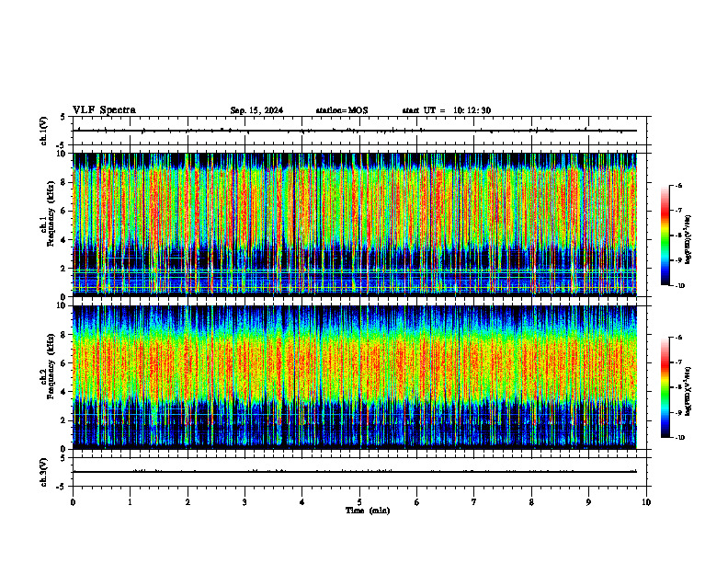This screenshot has height=563, width=728.
Task: Click the ch.1 spectrogram color scale bar
Action: 665,236
